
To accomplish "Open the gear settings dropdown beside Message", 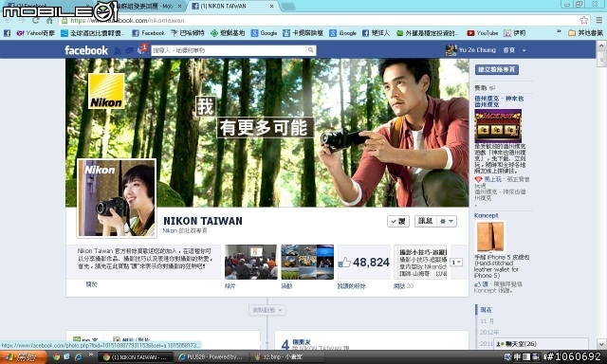I will click(x=447, y=221).
